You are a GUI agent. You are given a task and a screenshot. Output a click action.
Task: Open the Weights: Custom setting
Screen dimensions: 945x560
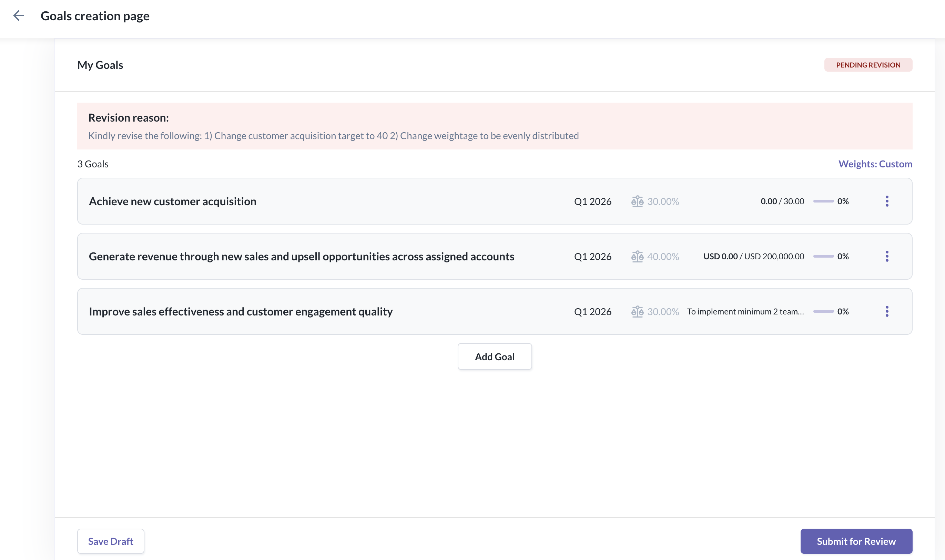[x=875, y=164]
